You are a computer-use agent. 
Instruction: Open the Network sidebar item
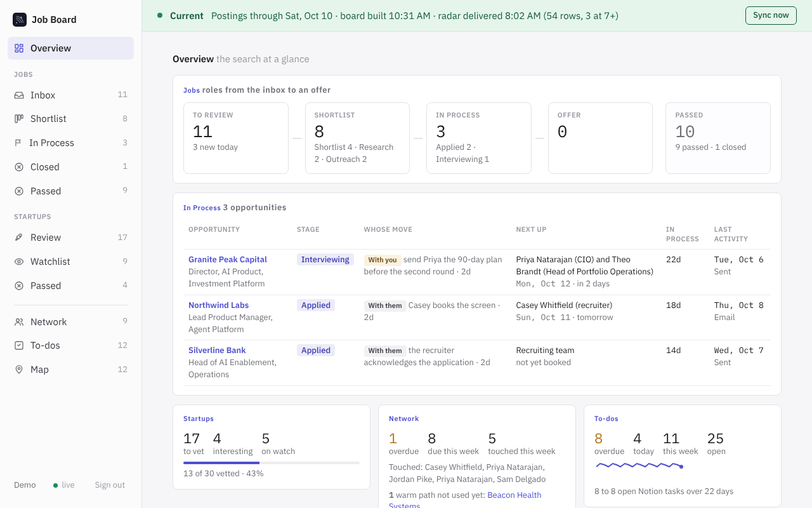70,322
